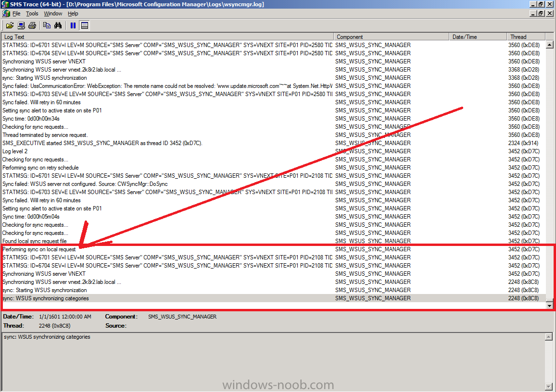This screenshot has width=556, height=392.
Task: Open the Tools menu
Action: (32, 13)
